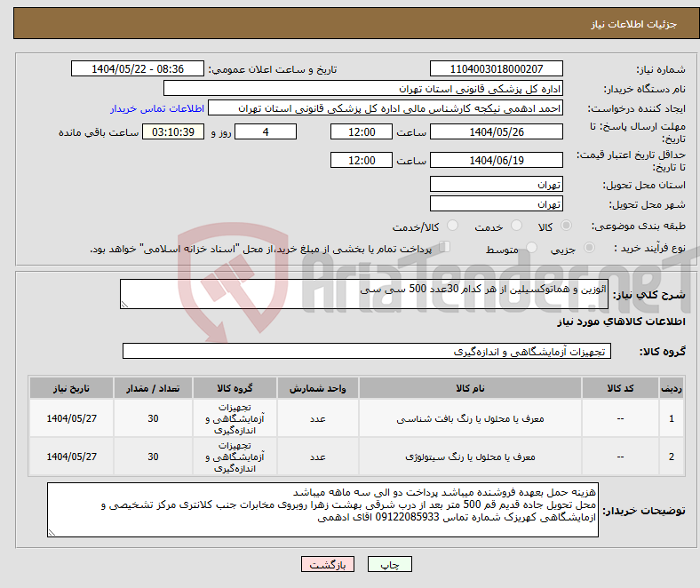This screenshot has height=588, width=700.
Task: Click the واحد شمارش column header
Action: [x=317, y=388]
